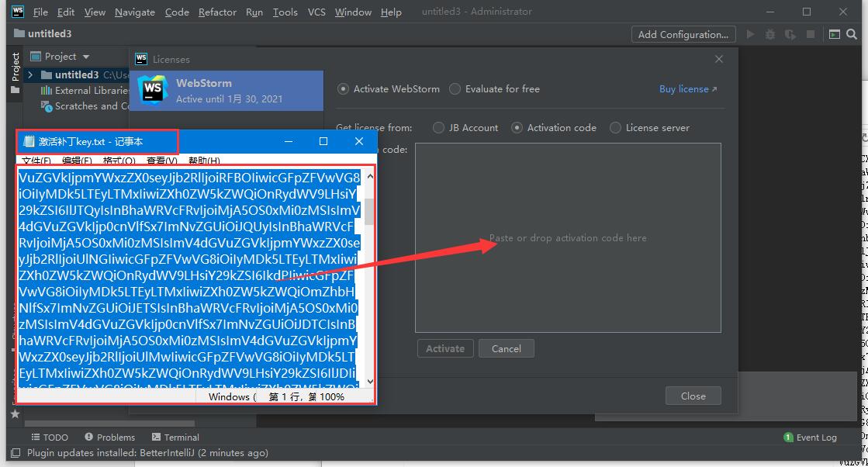Open the Edit menu
The image size is (868, 467).
(x=66, y=12)
